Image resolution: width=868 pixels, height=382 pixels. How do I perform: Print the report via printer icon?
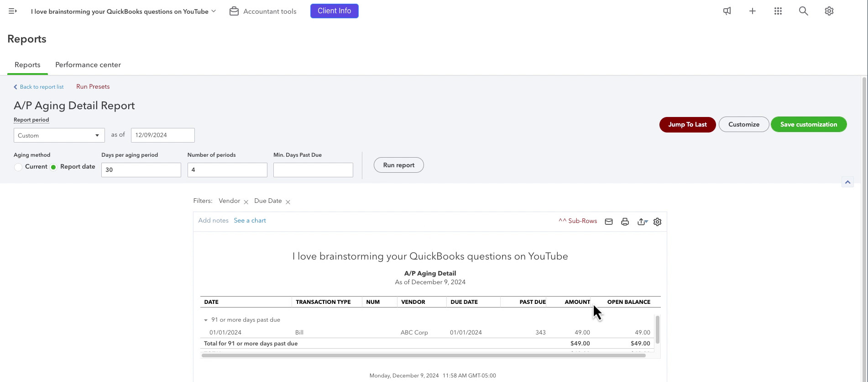(625, 222)
